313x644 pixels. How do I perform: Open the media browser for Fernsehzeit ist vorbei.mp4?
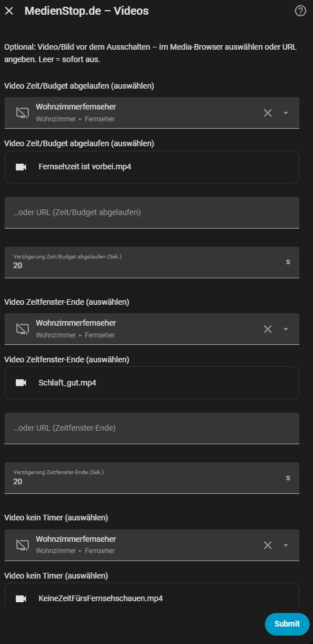coord(152,167)
